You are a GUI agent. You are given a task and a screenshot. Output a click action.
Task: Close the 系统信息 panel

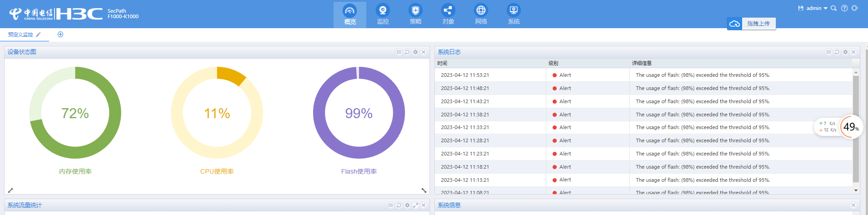[x=853, y=205]
